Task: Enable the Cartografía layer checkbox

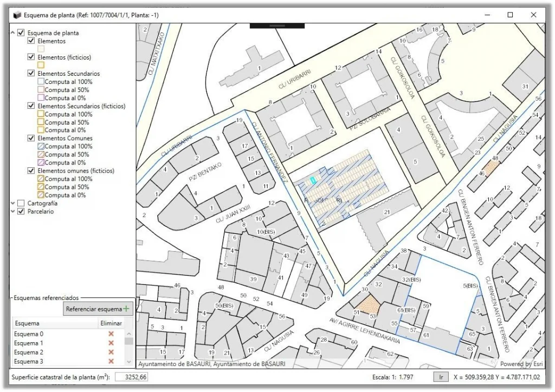Action: click(x=21, y=203)
